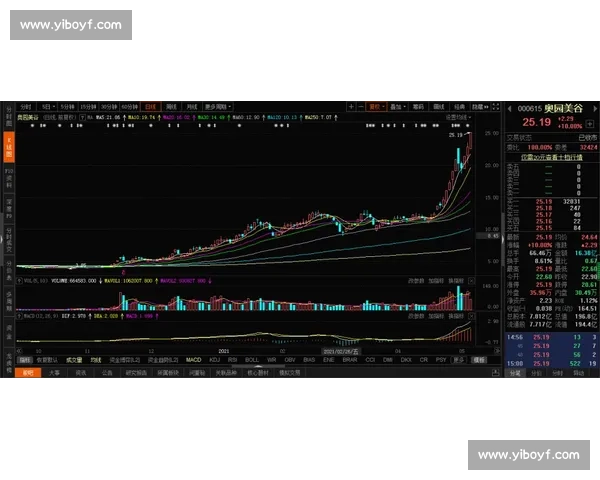Click export icon at bottom right

(496, 372)
